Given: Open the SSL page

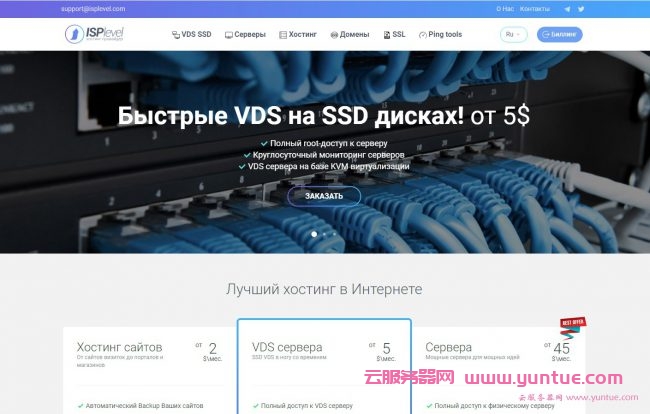Looking at the screenshot, I should click(394, 34).
